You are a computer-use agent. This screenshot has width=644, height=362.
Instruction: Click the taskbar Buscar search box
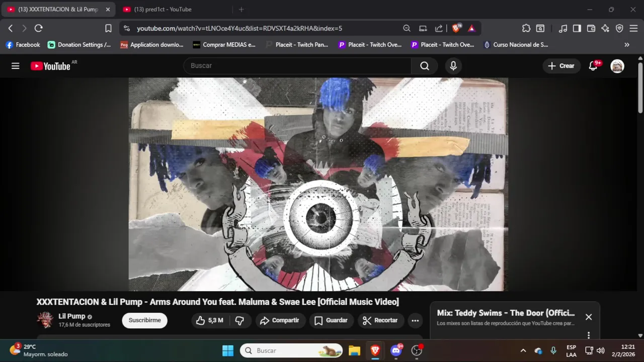point(291,350)
